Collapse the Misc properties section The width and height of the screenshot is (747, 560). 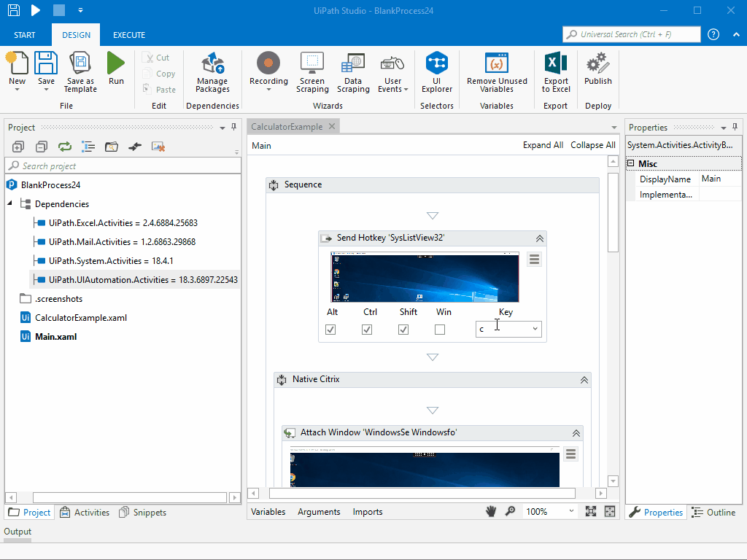[x=631, y=163]
